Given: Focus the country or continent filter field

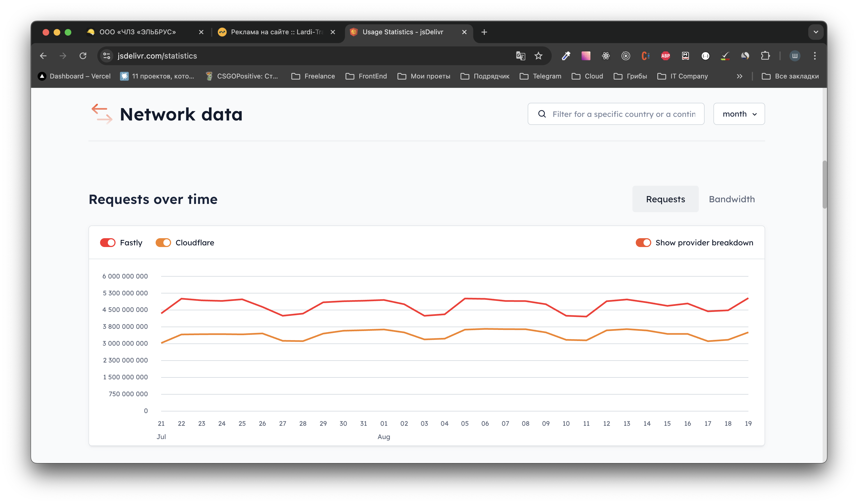Looking at the screenshot, I should (x=623, y=114).
